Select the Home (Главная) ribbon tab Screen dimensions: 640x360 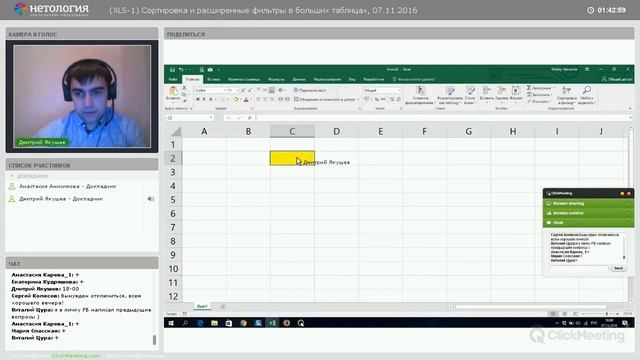pos(192,79)
